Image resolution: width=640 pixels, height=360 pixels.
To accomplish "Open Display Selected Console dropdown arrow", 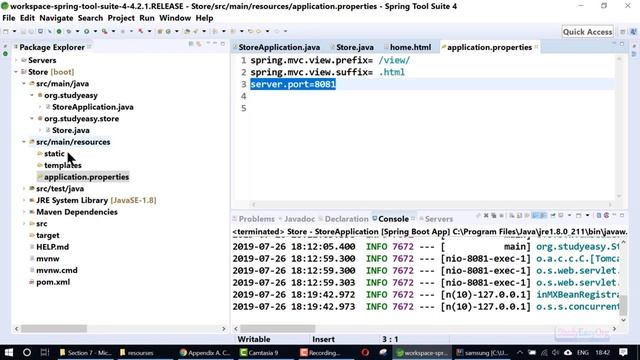I will click(x=569, y=216).
